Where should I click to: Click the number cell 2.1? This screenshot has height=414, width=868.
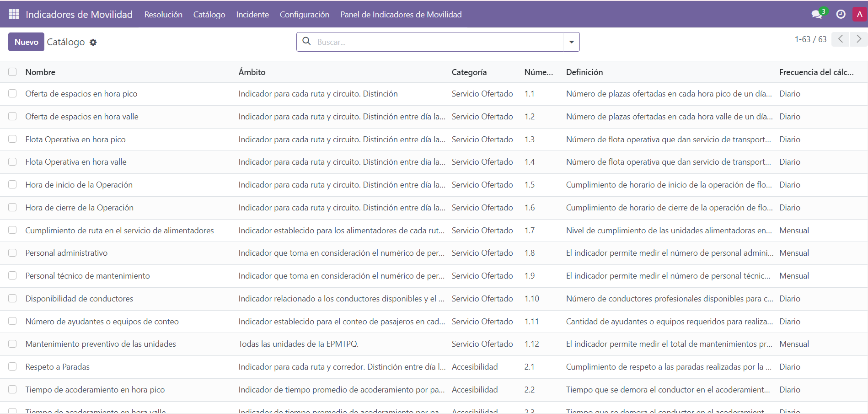tap(529, 367)
